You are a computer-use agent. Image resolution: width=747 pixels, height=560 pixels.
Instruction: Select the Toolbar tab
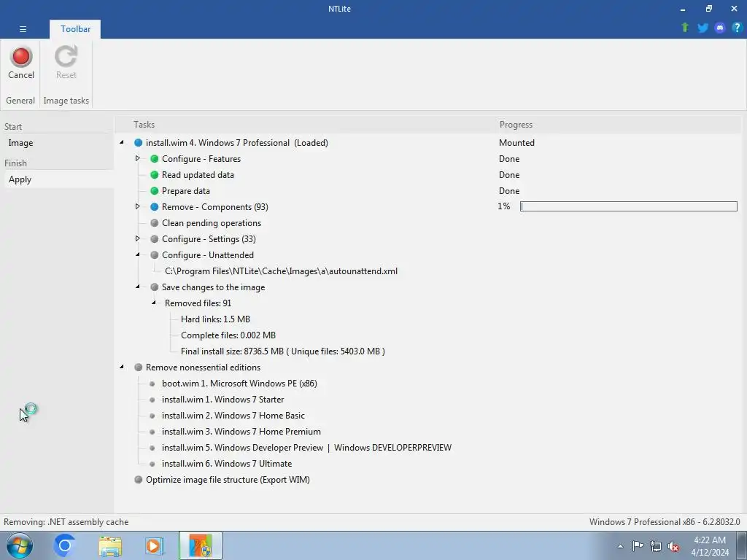75,29
